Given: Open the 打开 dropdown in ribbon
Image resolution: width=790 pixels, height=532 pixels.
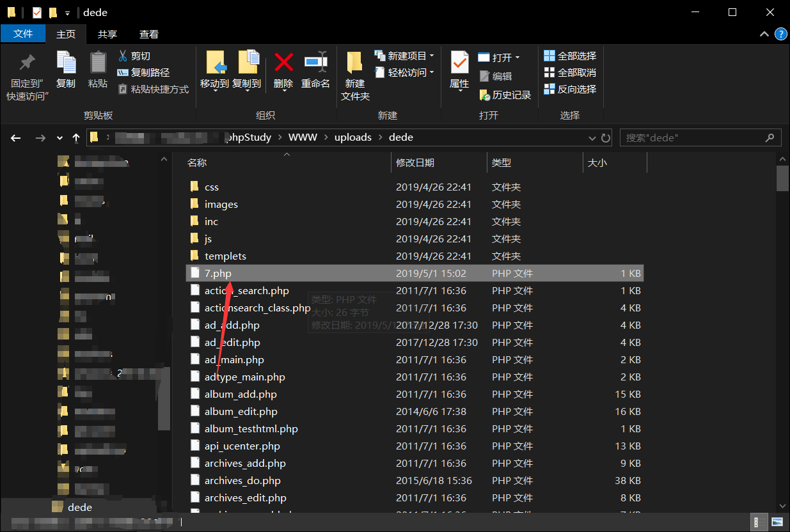Looking at the screenshot, I should click(x=499, y=58).
